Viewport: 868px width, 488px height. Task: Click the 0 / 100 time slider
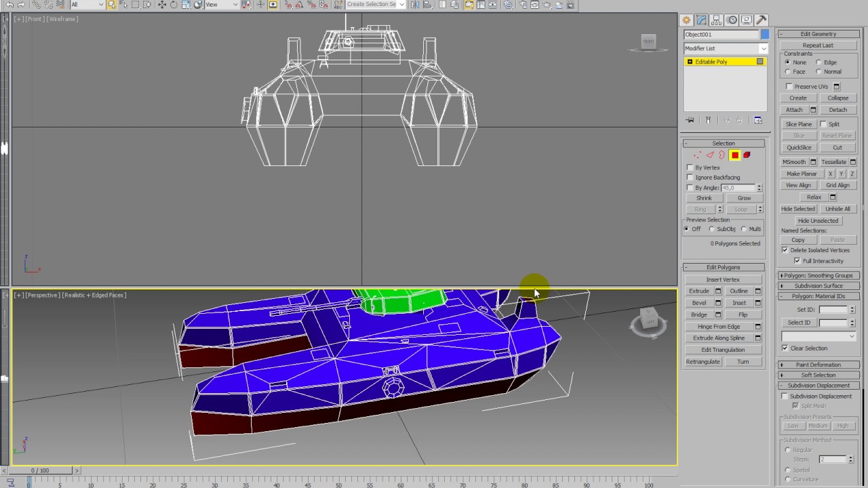click(x=40, y=470)
